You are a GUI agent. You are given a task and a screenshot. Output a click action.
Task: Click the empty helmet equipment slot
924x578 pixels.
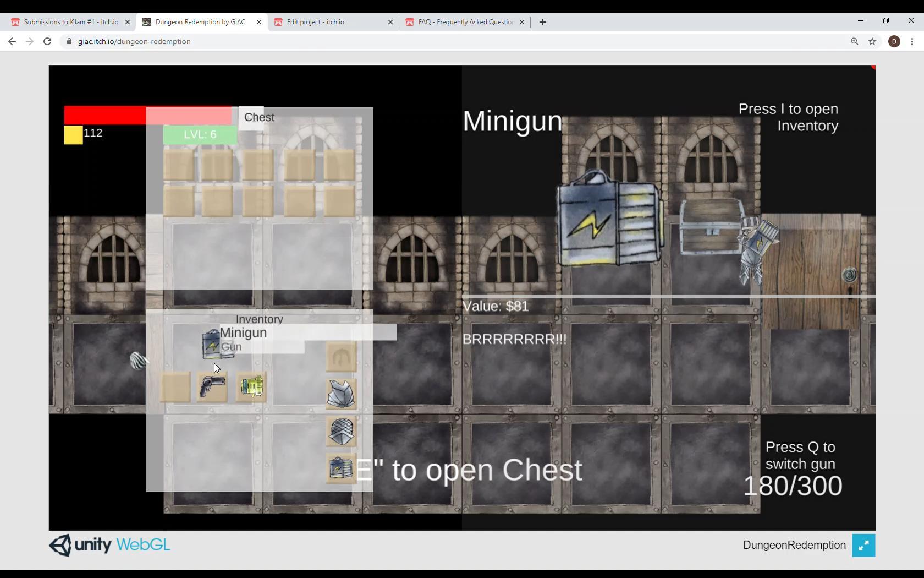(341, 357)
